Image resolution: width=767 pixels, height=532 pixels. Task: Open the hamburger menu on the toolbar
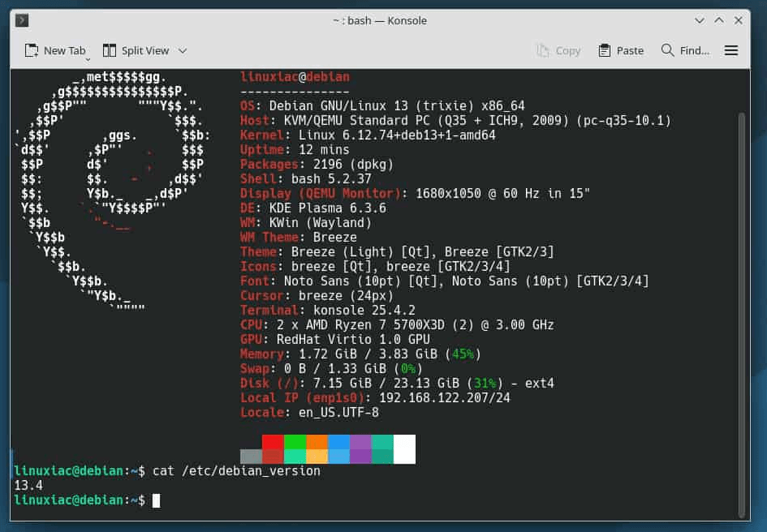click(x=730, y=50)
